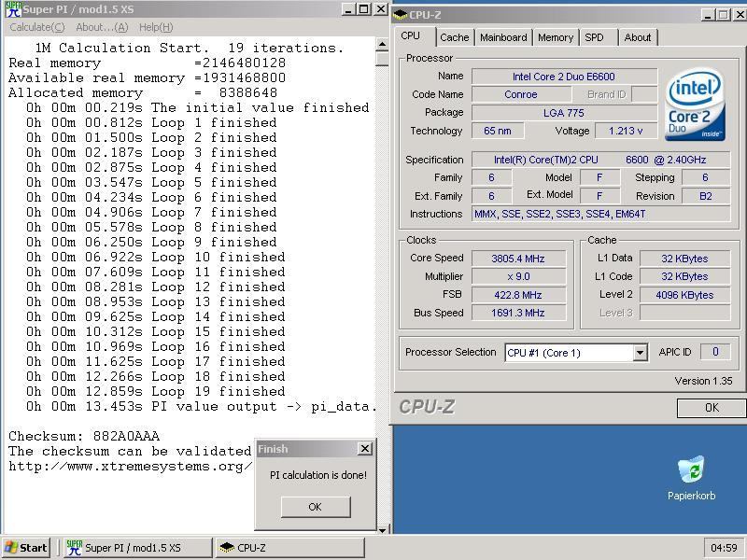Click the Super PI scrollbar down arrow
This screenshot has width=747, height=560.
(382, 530)
